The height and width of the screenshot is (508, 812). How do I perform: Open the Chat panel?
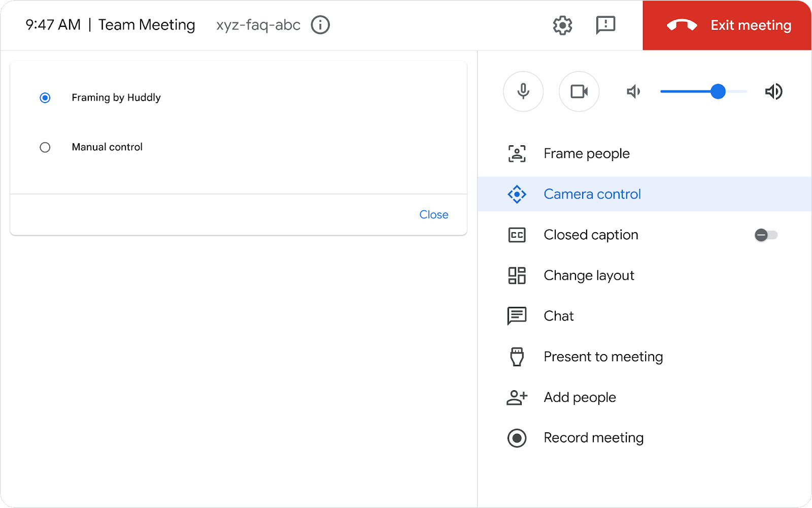tap(558, 316)
